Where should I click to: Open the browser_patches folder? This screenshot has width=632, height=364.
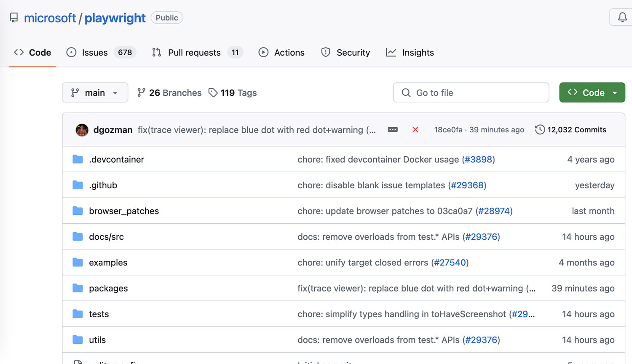click(124, 211)
